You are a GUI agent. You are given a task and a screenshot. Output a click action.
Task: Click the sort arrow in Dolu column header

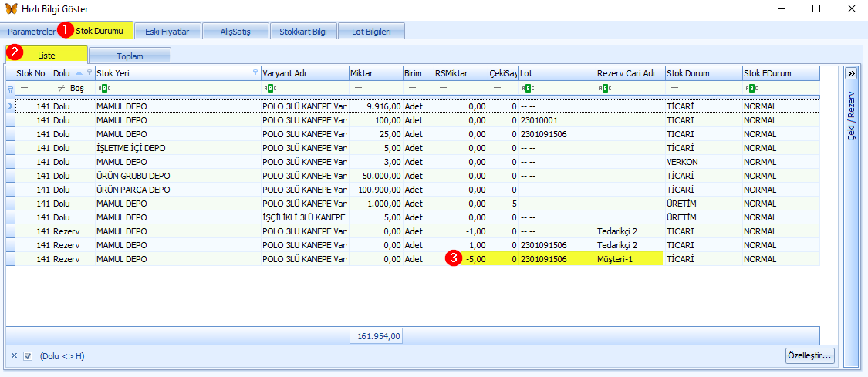tap(79, 72)
